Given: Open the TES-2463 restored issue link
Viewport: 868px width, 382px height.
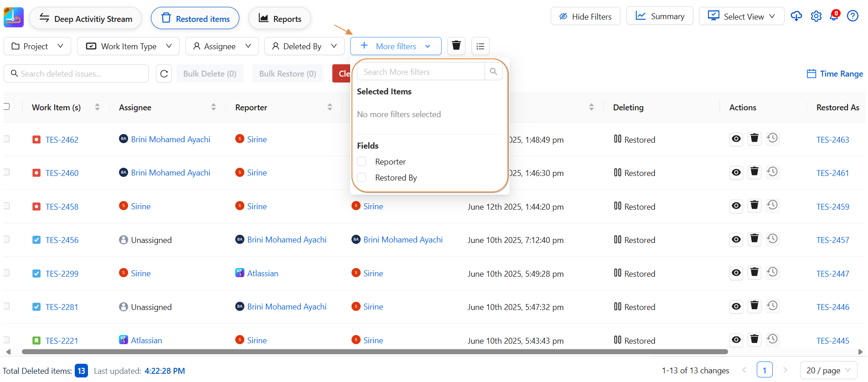Looking at the screenshot, I should coord(832,140).
